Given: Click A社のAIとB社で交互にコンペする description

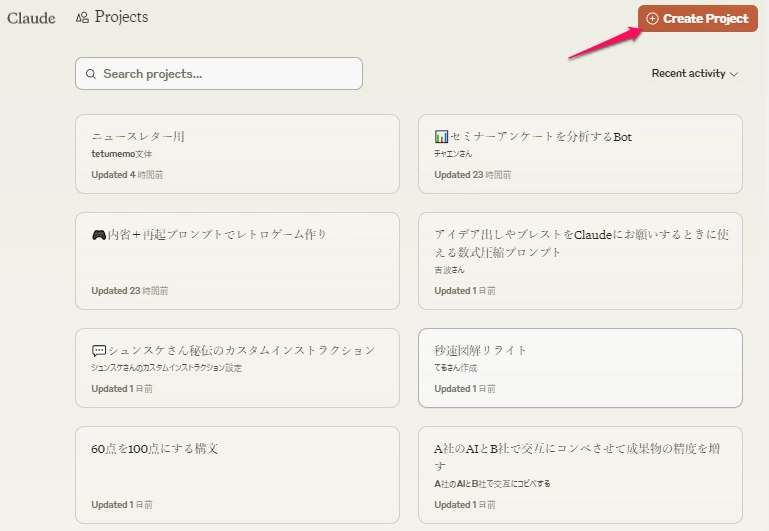Looking at the screenshot, I should (x=492, y=484).
